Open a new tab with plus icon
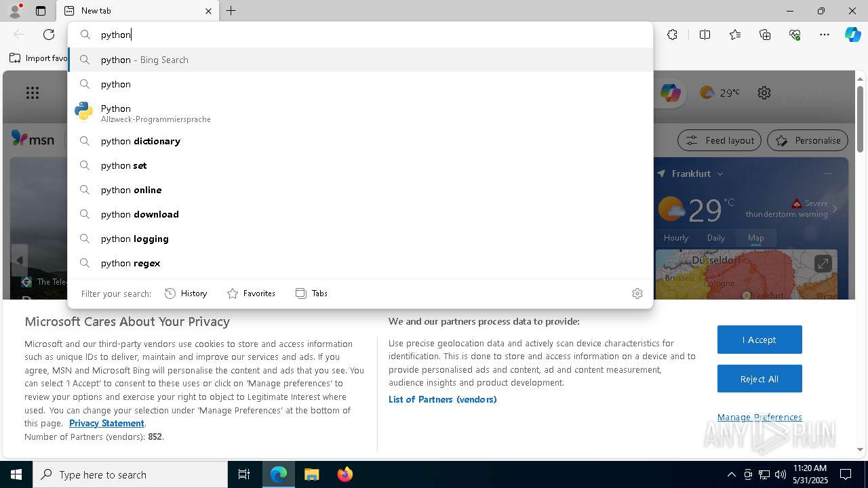This screenshot has width=868, height=488. [231, 11]
